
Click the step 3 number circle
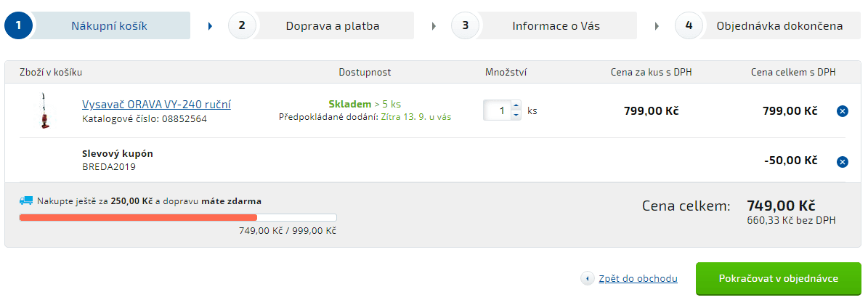click(x=465, y=25)
